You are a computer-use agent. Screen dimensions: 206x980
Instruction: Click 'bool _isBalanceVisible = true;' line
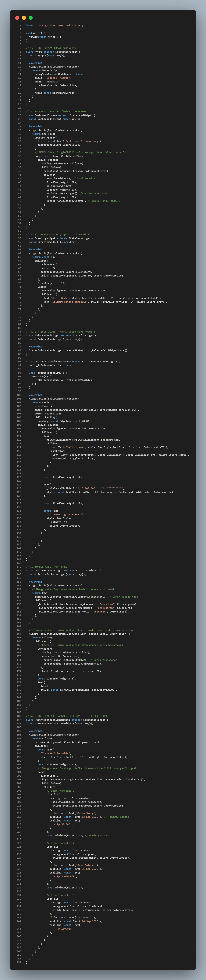51,365
